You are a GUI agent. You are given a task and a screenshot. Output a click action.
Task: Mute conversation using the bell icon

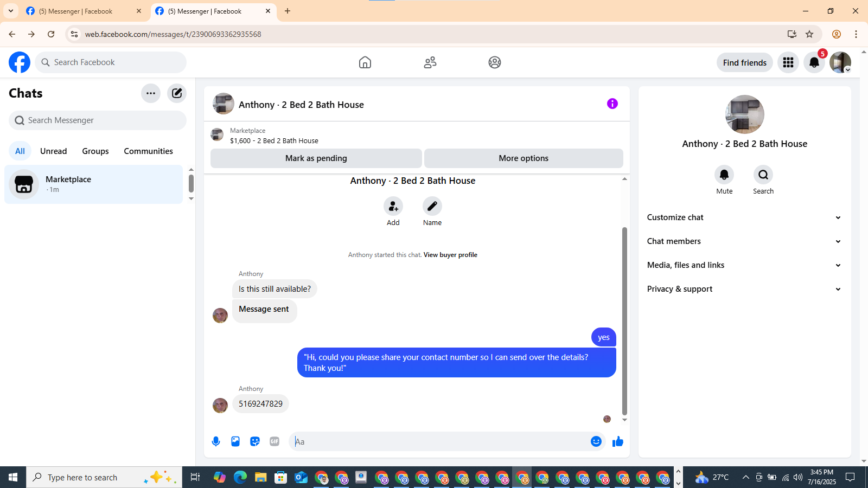click(724, 175)
